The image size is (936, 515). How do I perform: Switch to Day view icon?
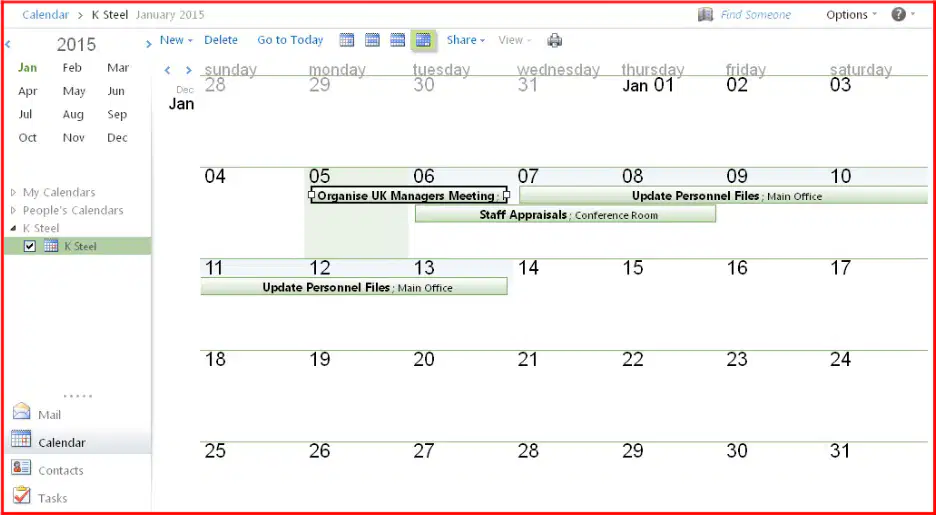point(347,40)
